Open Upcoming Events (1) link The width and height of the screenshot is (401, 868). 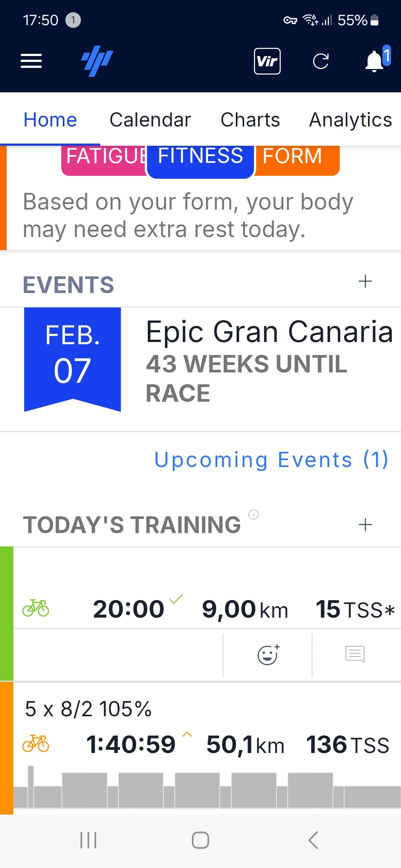[x=271, y=460]
